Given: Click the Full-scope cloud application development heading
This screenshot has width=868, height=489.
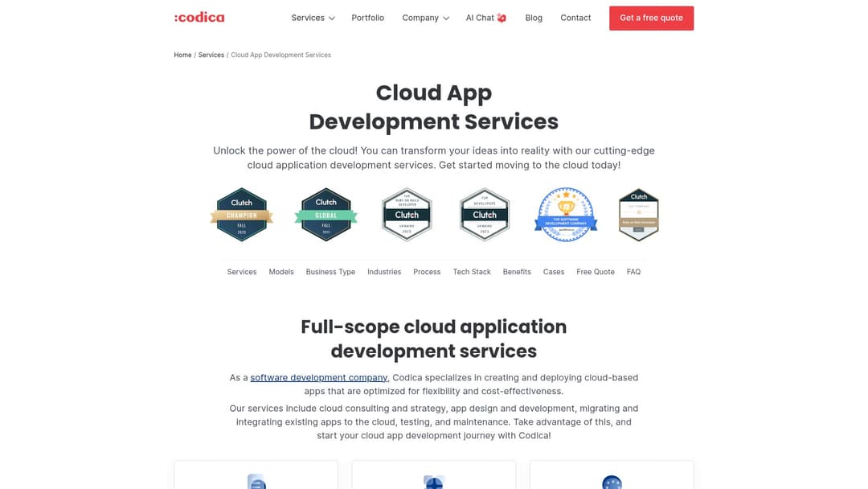Looking at the screenshot, I should click(x=434, y=339).
